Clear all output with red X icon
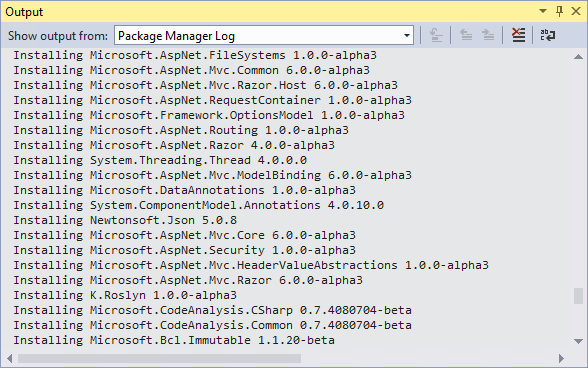 (519, 35)
